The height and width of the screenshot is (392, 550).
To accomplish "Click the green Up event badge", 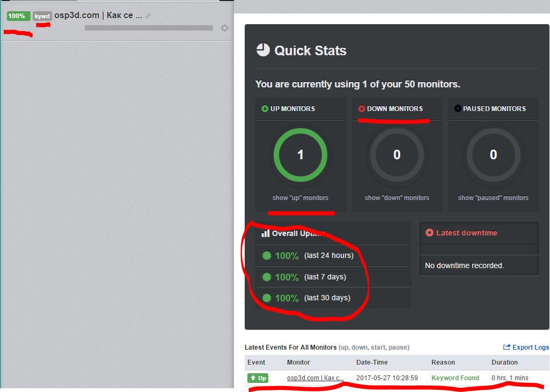I will click(x=258, y=378).
